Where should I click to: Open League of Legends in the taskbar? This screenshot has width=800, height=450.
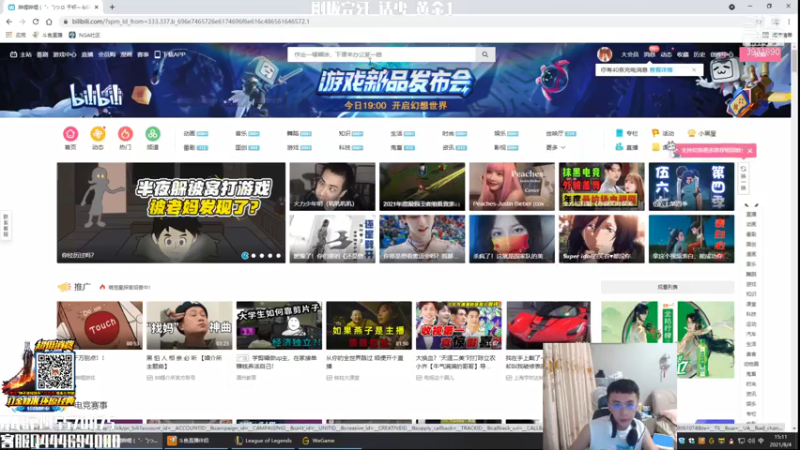(263, 441)
